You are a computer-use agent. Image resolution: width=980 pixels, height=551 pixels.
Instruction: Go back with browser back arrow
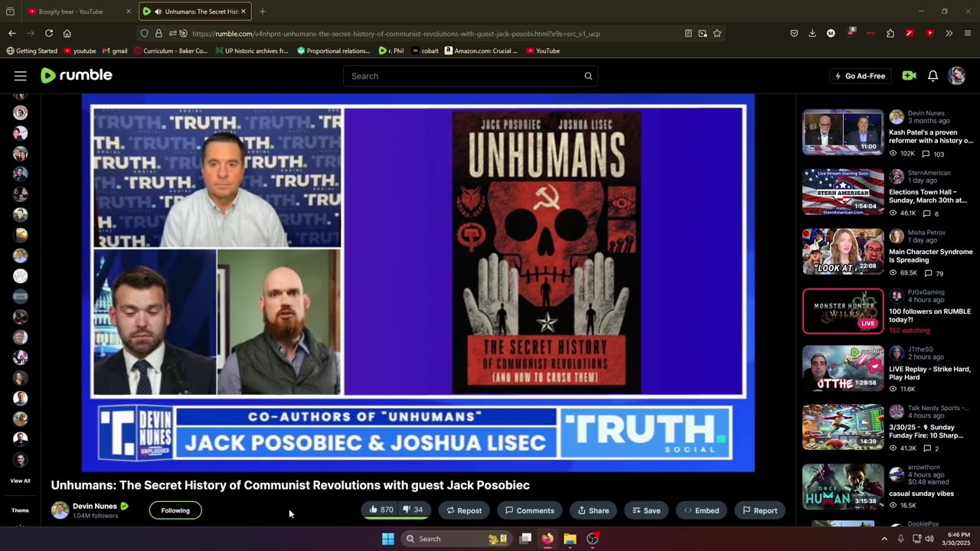click(12, 33)
